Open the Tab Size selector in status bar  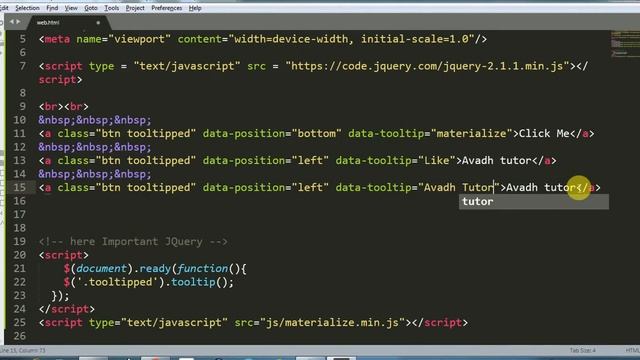(x=582, y=350)
